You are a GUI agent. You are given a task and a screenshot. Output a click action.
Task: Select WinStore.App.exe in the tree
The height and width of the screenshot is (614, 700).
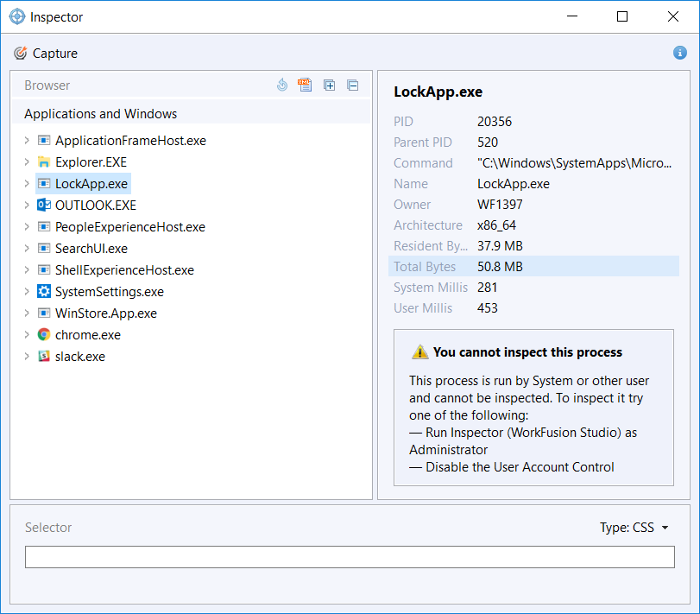106,313
